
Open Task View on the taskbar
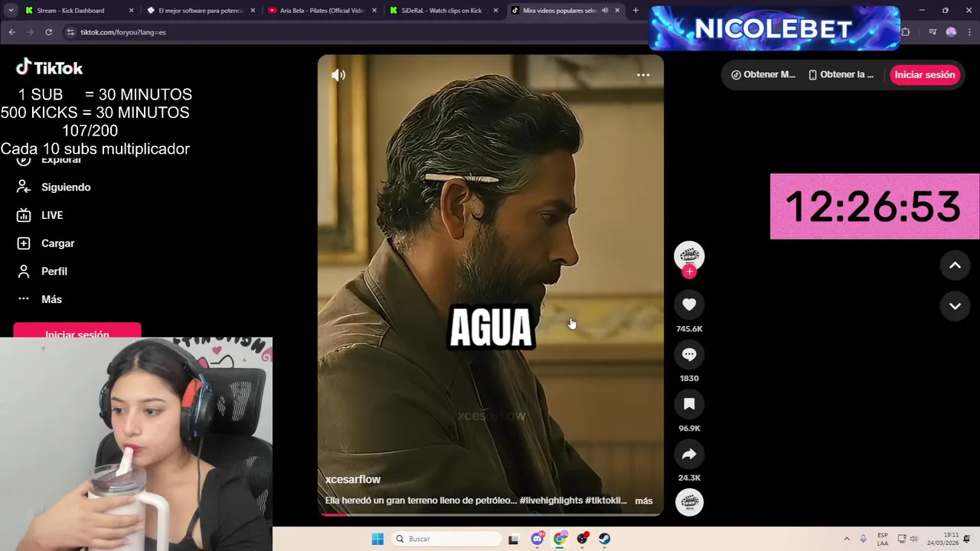(x=513, y=539)
